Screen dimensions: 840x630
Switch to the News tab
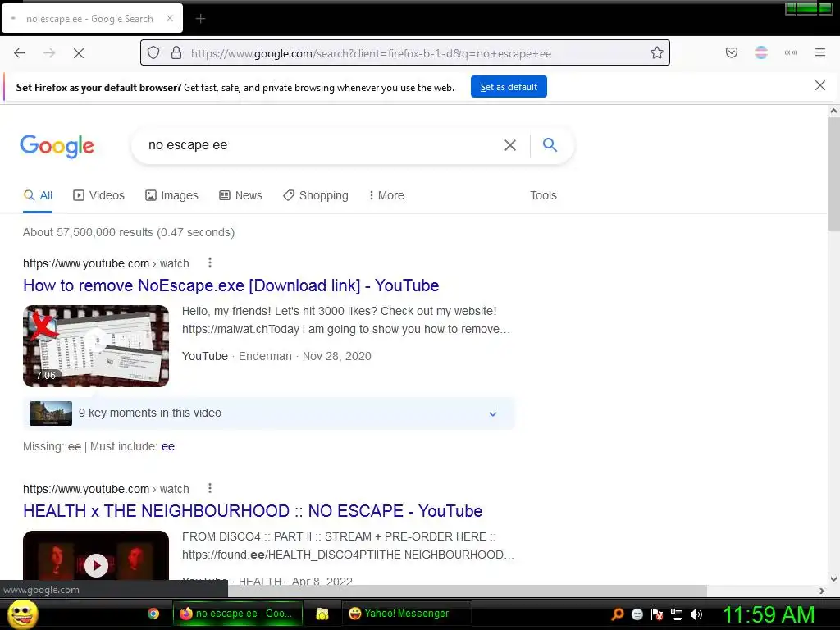[x=240, y=195]
